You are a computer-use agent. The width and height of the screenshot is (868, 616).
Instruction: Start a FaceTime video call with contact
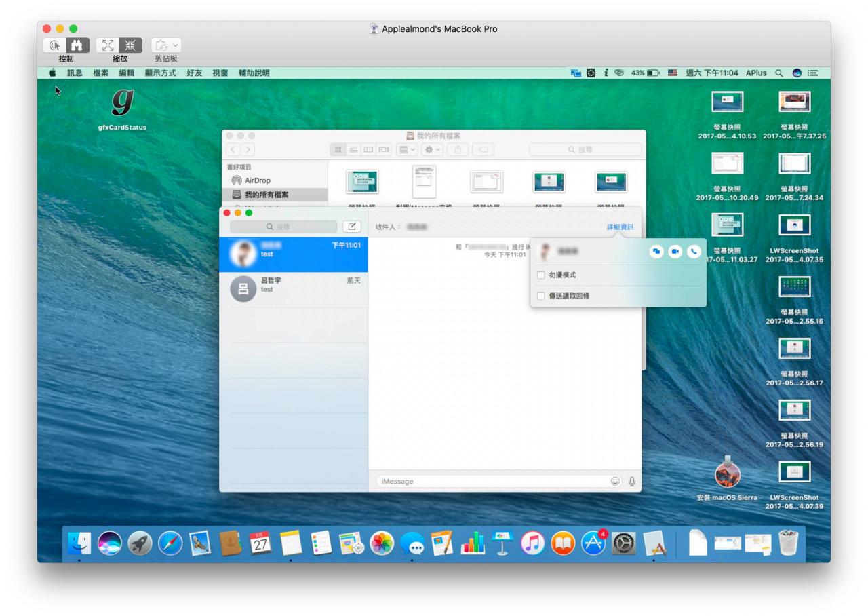[675, 252]
